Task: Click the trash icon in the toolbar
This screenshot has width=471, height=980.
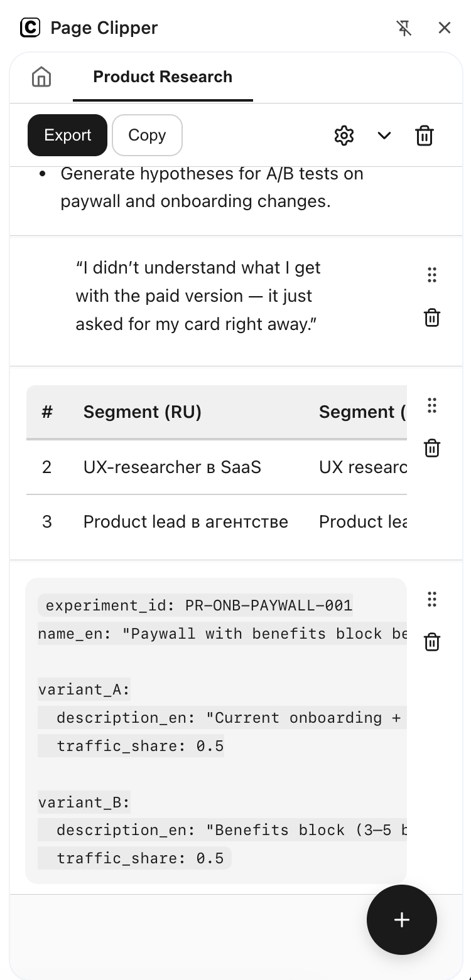Action: tap(424, 136)
